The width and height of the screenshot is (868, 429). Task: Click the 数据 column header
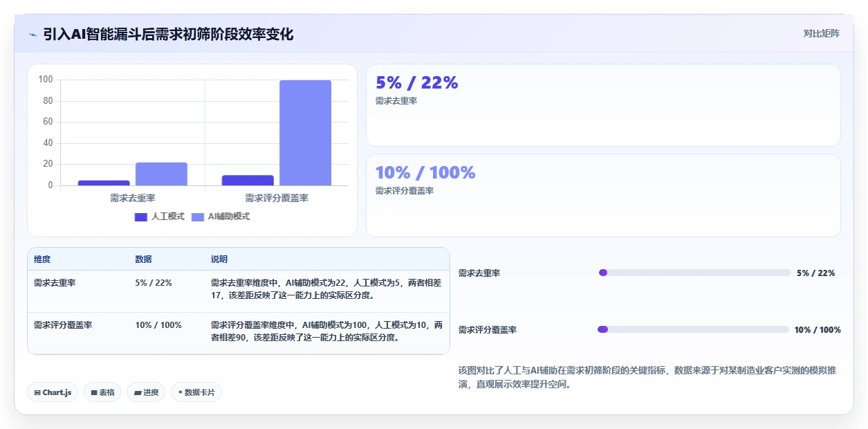[143, 259]
